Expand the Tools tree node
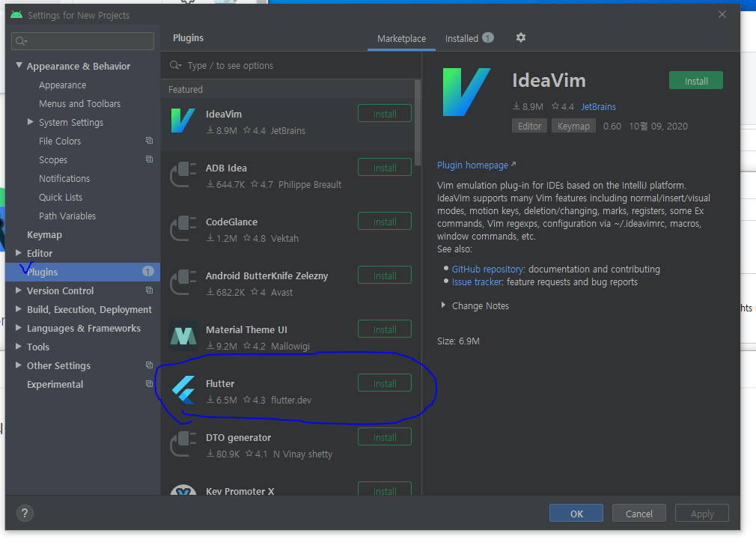 [18, 346]
